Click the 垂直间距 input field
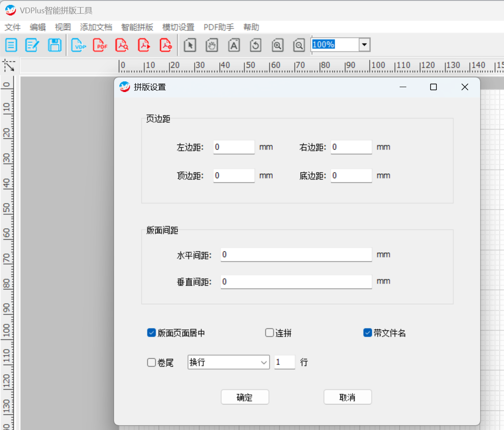504x430 pixels. 296,282
